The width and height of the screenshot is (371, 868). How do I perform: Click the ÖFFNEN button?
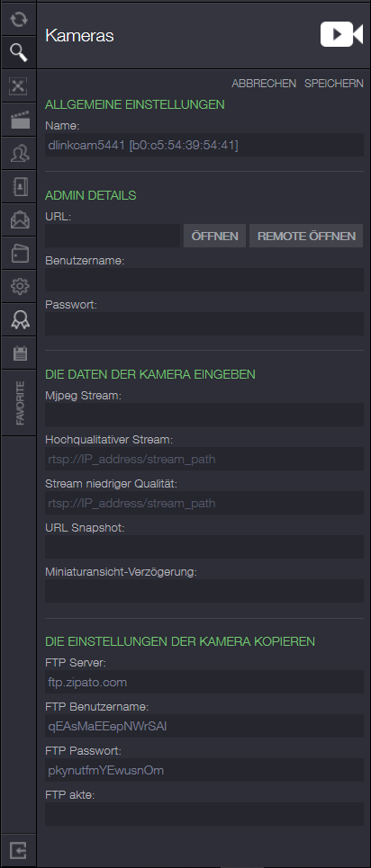pyautogui.click(x=214, y=236)
